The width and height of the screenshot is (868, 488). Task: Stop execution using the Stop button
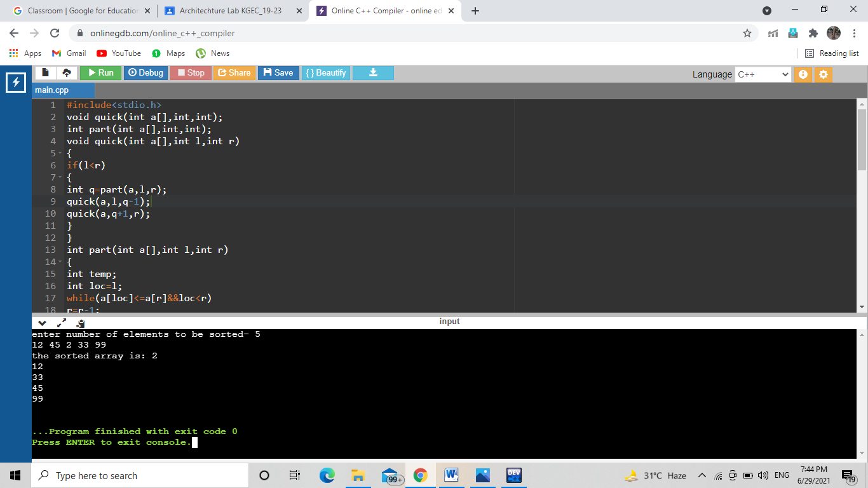pos(190,72)
